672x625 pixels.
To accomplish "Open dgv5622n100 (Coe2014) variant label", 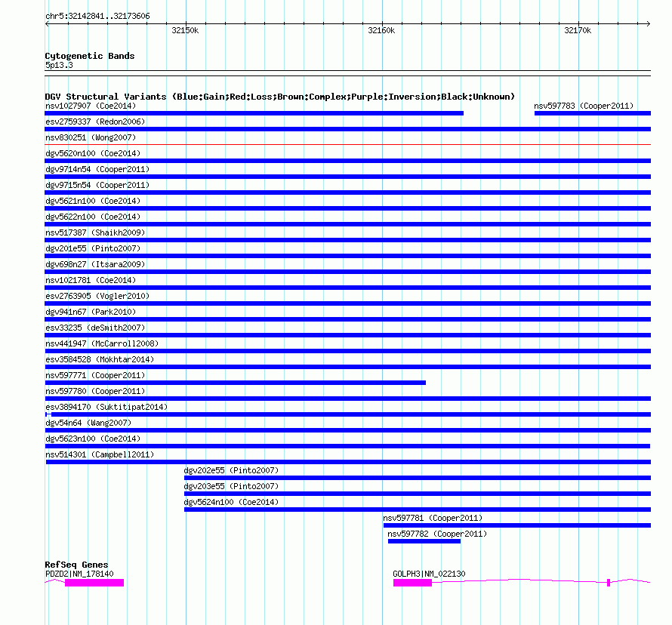I will pos(93,217).
